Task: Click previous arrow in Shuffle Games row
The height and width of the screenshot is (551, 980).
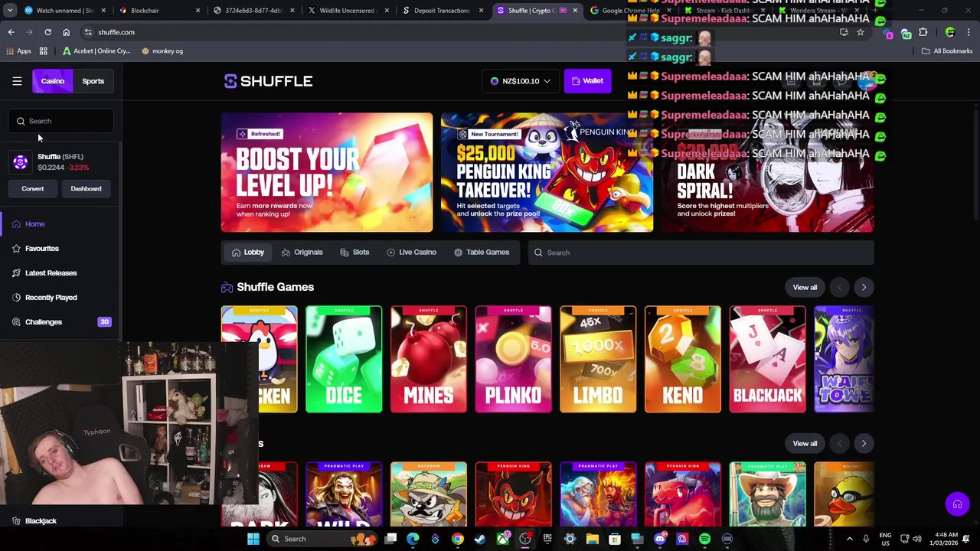Action: (x=839, y=287)
